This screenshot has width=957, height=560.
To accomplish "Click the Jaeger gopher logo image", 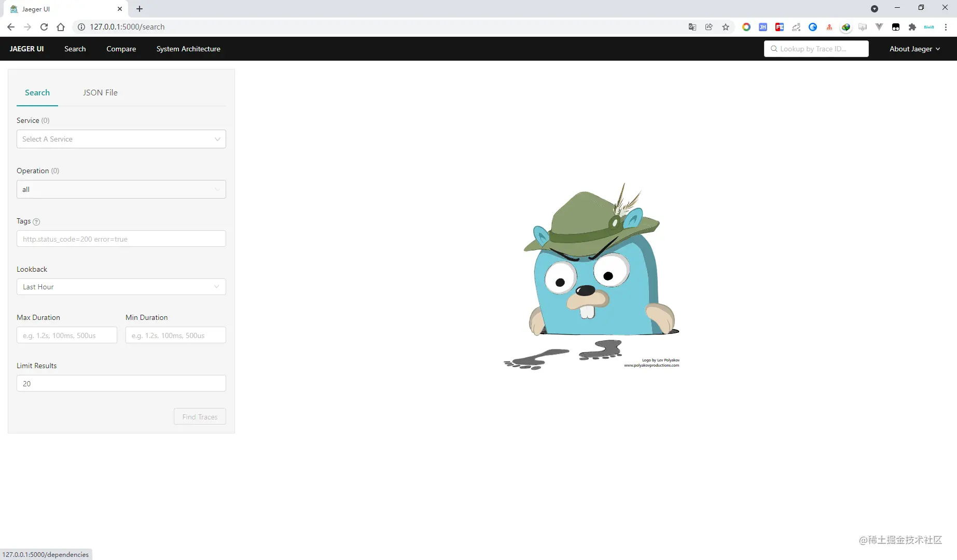I will coord(591,276).
